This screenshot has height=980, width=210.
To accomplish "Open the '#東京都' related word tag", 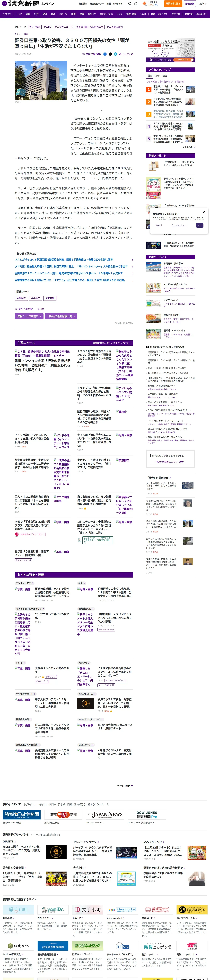I will pos(50,298).
